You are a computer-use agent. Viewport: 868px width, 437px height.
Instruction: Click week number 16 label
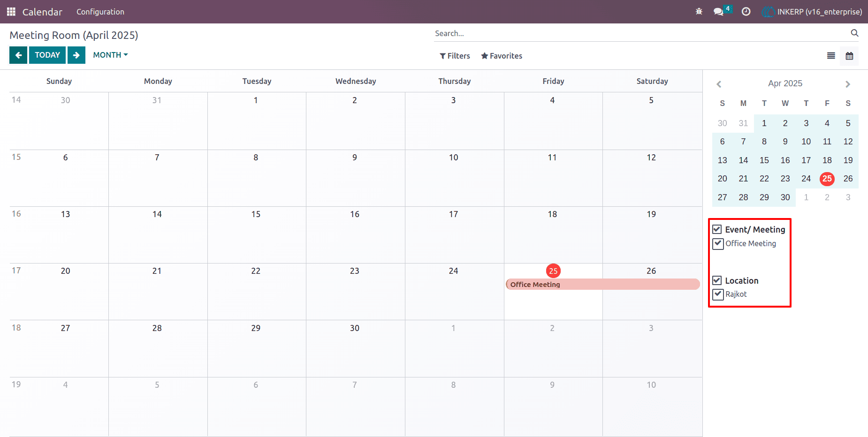click(16, 214)
